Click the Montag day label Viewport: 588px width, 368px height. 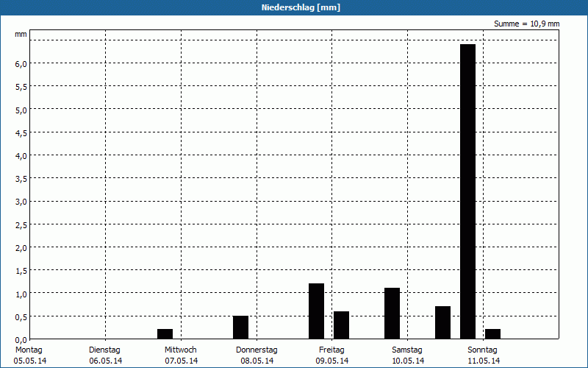(x=29, y=350)
